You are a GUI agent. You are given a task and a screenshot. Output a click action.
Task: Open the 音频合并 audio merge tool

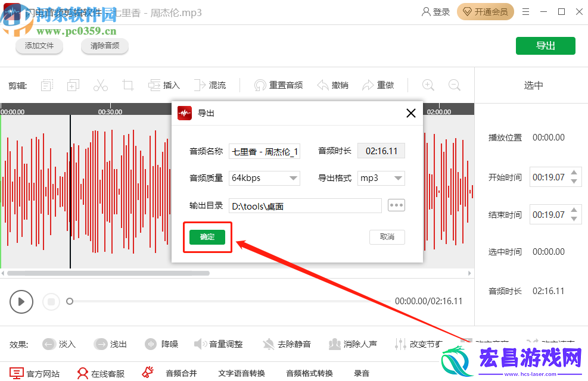click(181, 373)
